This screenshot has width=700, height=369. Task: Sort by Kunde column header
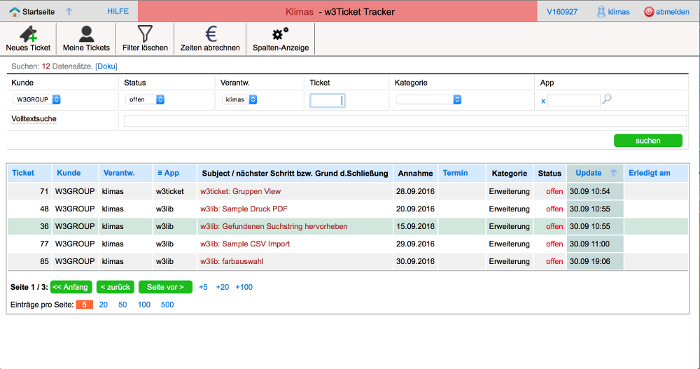[69, 173]
